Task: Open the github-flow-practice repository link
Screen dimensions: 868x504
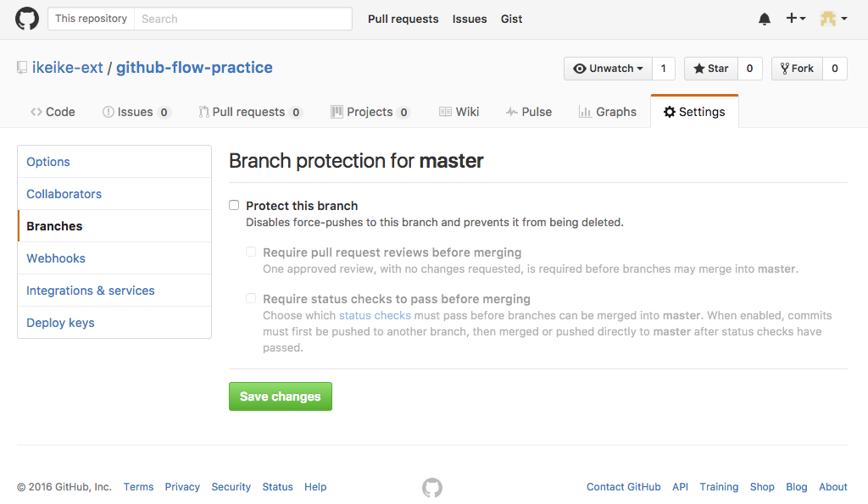Action: click(194, 68)
